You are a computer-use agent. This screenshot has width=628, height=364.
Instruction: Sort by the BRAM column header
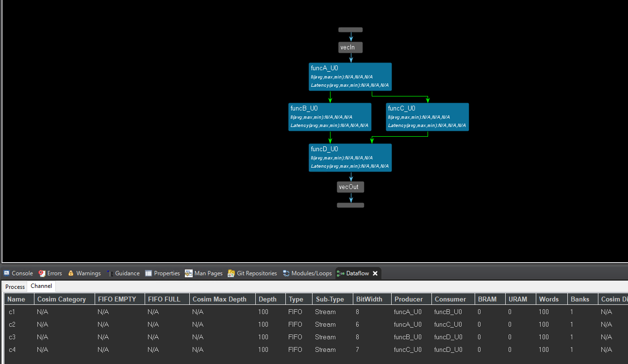pos(490,299)
